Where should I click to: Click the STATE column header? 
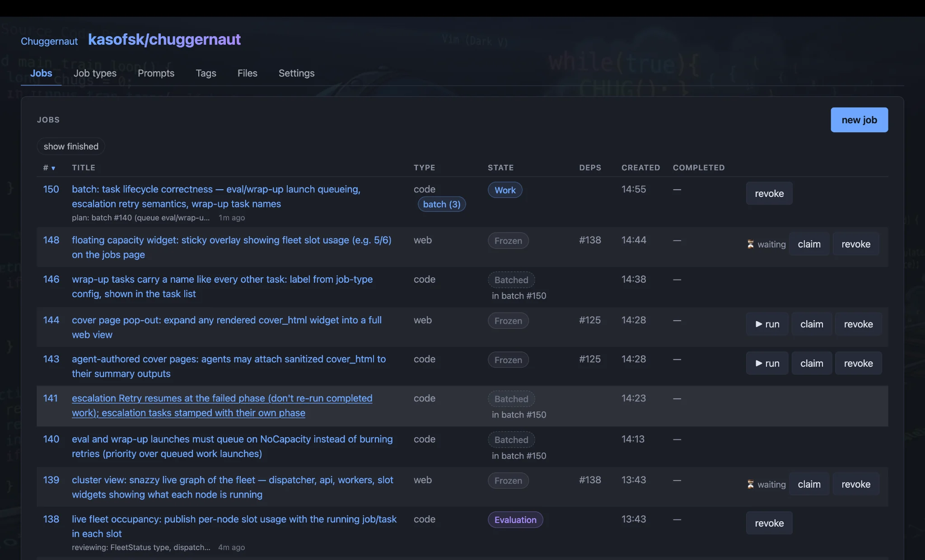click(500, 168)
